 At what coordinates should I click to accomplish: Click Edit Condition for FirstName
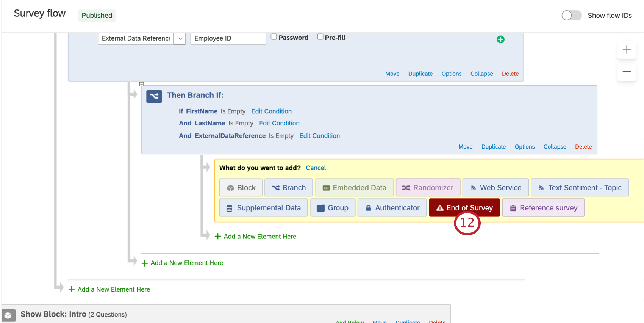coord(272,111)
